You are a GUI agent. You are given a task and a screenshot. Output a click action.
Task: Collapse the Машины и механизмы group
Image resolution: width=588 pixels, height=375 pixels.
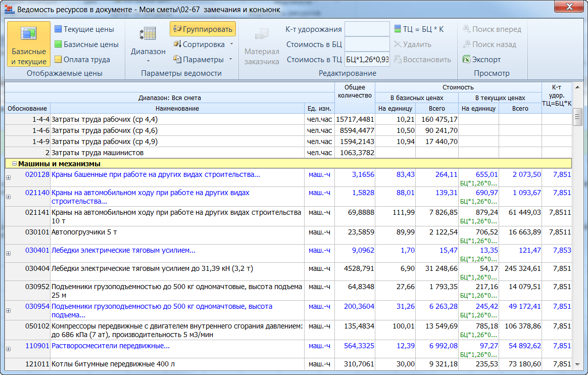[x=14, y=164]
